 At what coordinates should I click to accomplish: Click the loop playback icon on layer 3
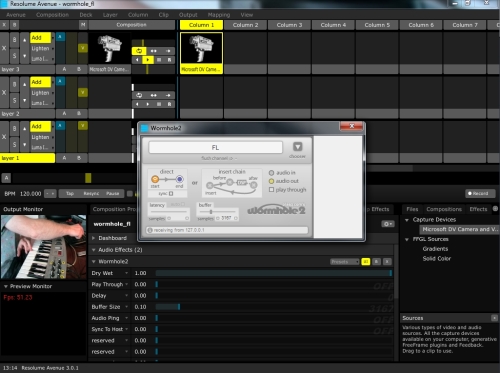coord(139,51)
